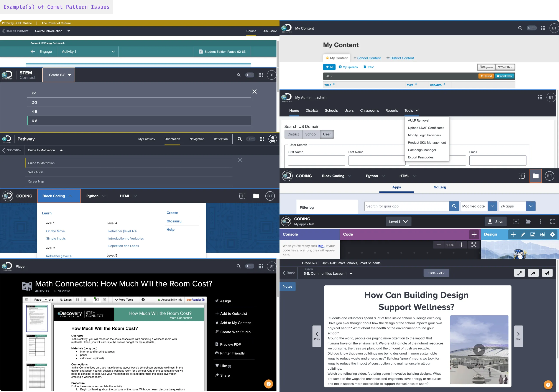Click the expand arrows button in the lesson header
Viewport: 559px width, 392px height.
click(519, 273)
